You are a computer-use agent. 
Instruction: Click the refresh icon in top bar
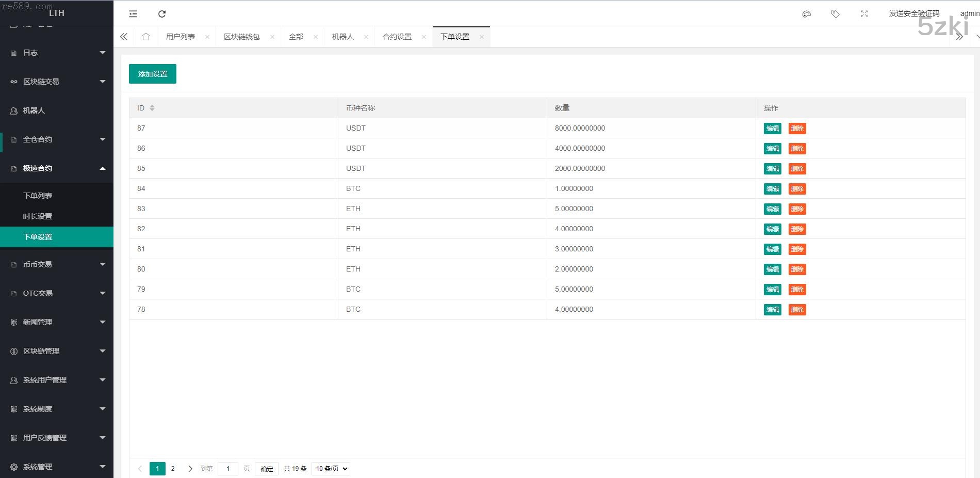pos(162,14)
